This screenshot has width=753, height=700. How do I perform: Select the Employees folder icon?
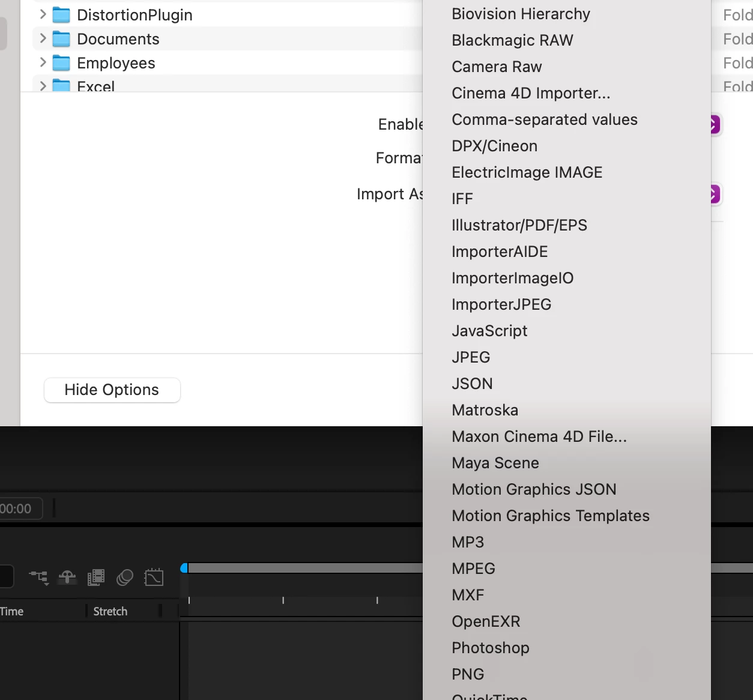point(61,63)
